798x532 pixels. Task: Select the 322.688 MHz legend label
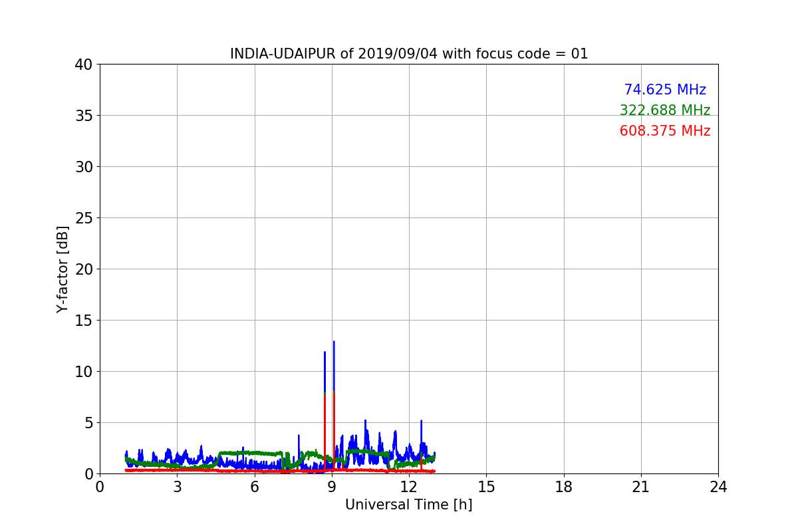pos(665,110)
